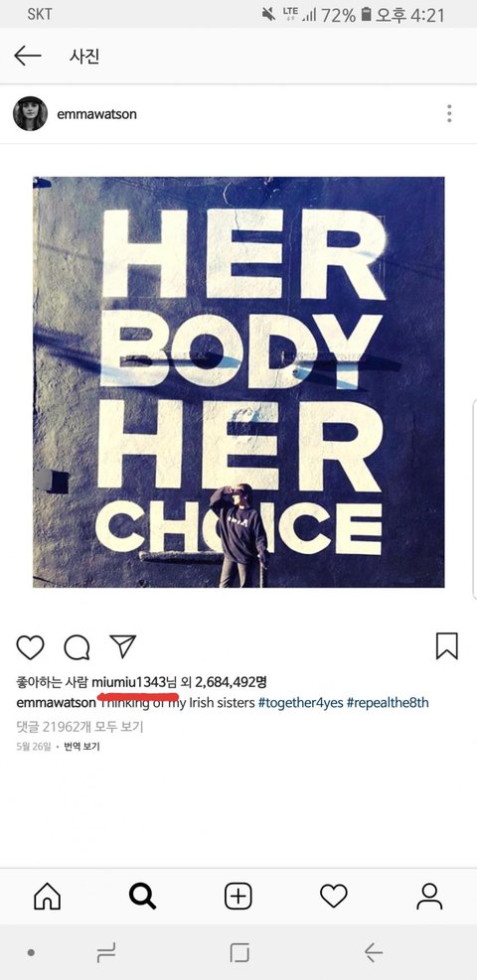Viewport: 477px width, 980px height.
Task: Open the #repealthe8th hashtag
Action: pyautogui.click(x=388, y=703)
